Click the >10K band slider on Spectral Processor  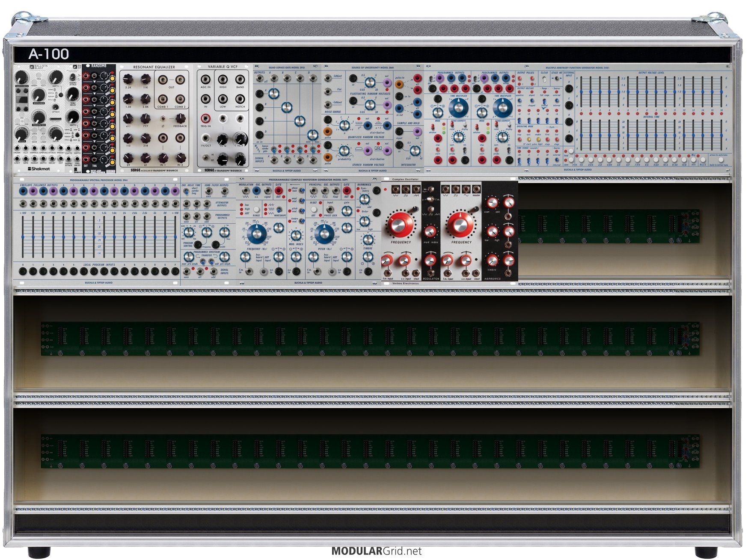click(175, 237)
